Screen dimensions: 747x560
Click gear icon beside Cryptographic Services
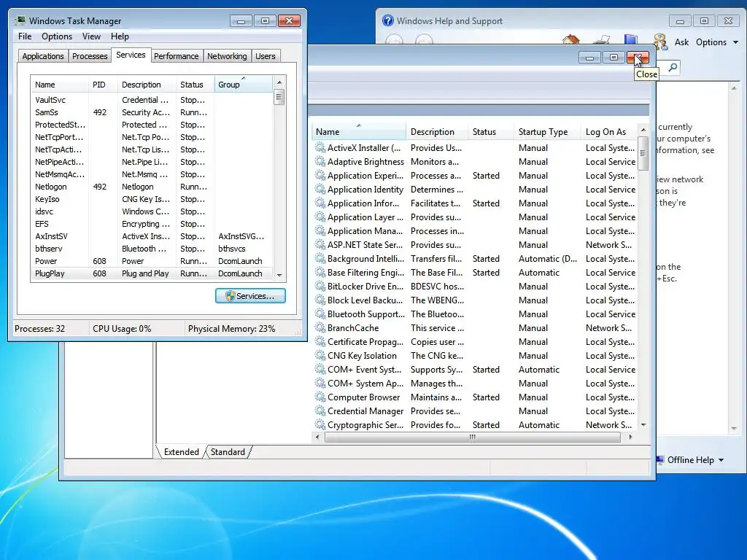[x=320, y=424]
